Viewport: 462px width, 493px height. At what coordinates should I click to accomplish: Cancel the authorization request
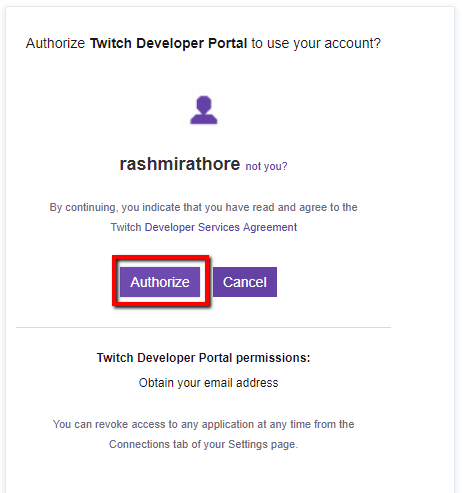click(245, 282)
